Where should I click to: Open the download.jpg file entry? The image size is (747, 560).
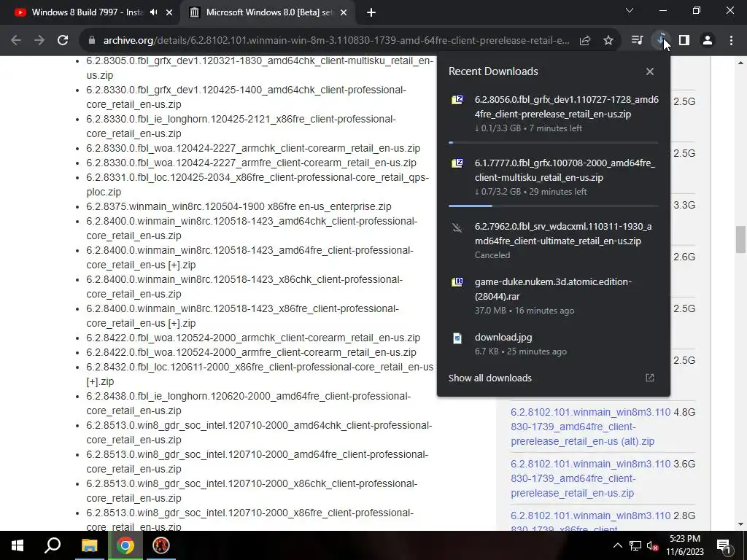[554, 344]
